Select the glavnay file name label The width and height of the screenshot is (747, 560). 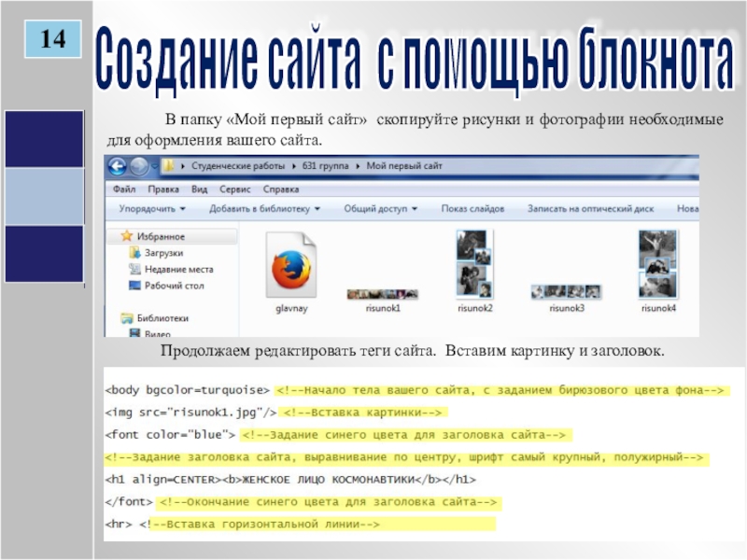point(291,308)
